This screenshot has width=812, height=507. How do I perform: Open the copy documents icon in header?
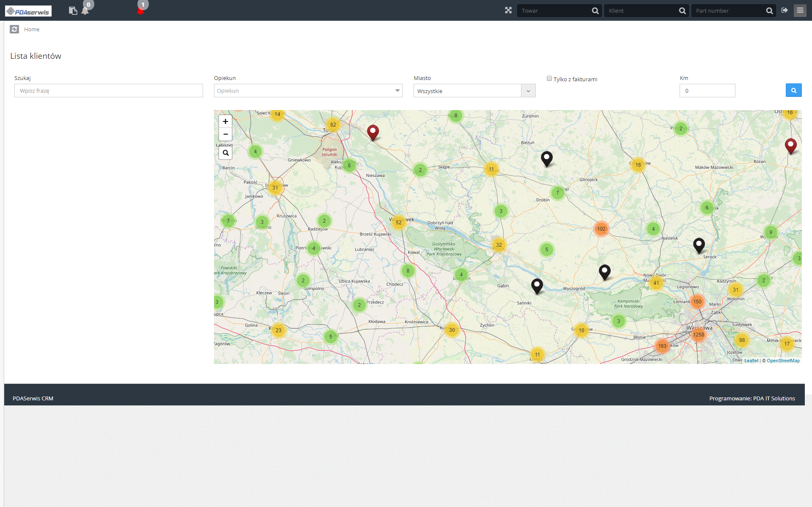73,11
